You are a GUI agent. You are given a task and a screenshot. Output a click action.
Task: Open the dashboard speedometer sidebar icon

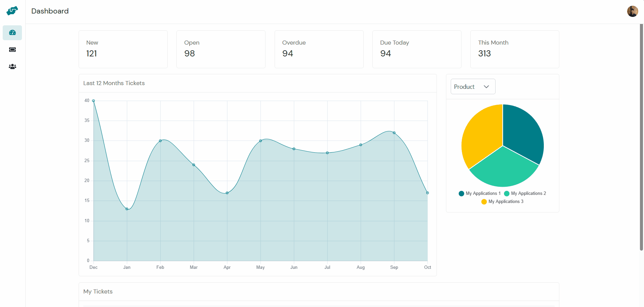click(12, 33)
